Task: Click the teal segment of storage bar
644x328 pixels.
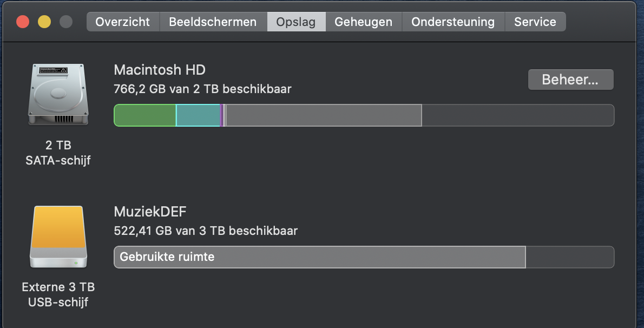Action: coord(198,115)
